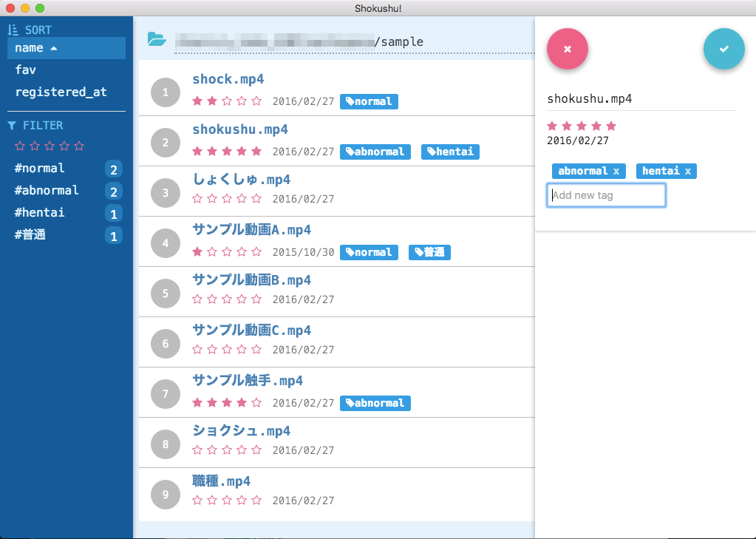Rate サンプル動画A.mp4 two stars
This screenshot has height=539, width=756.
[212, 251]
